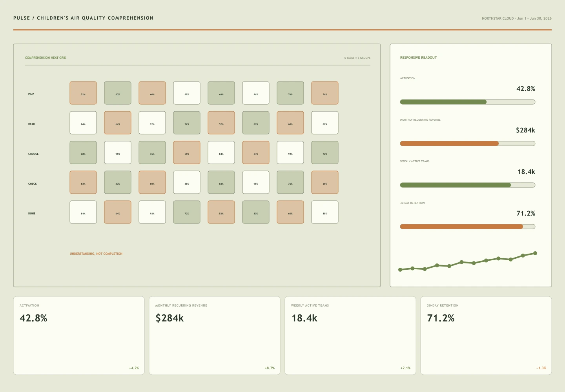This screenshot has width=565, height=392.
Task: Click the +8.7% change value
Action: click(x=270, y=368)
